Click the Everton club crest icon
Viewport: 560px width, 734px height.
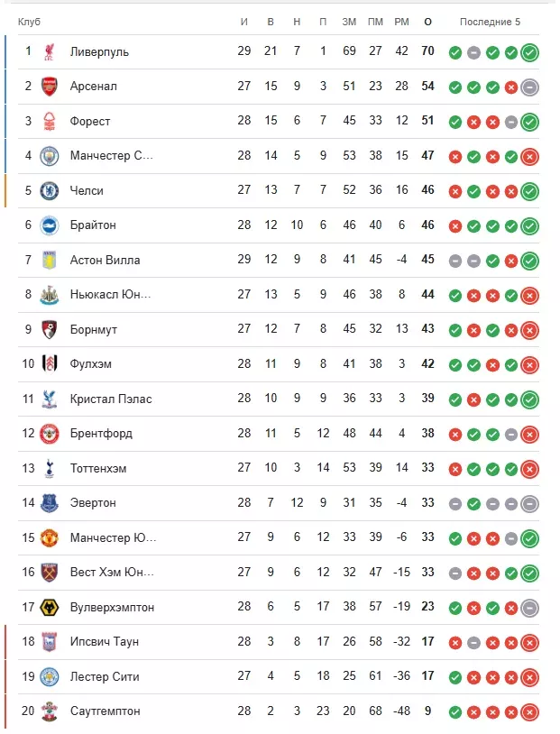tap(50, 503)
